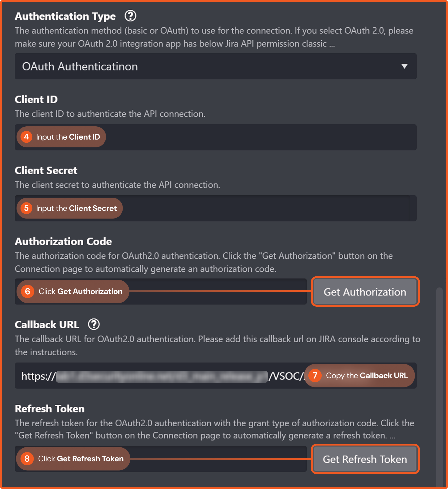Click the orange step 6 number badge
This screenshot has width=448, height=489.
[x=27, y=291]
